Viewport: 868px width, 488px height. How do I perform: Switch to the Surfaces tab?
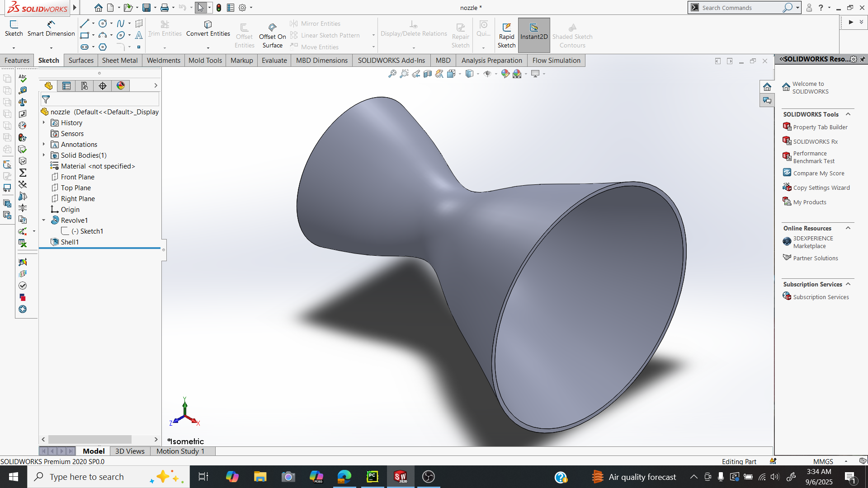coord(81,60)
